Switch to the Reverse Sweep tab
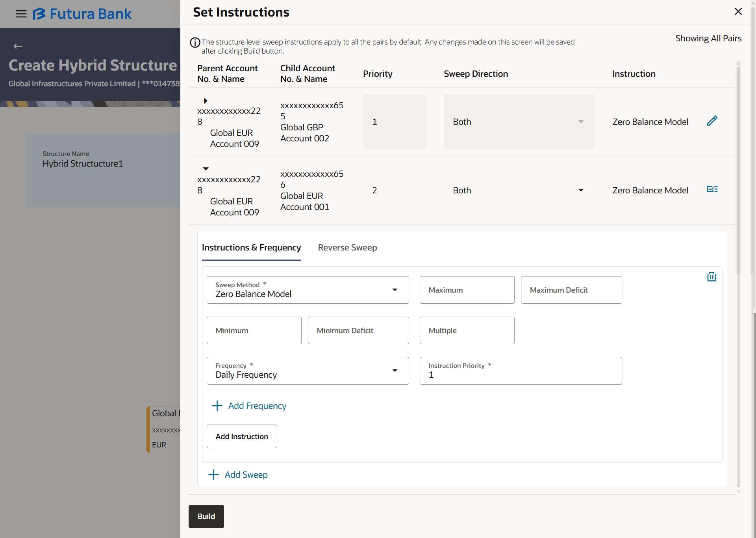Viewport: 756px width, 538px height. click(347, 248)
